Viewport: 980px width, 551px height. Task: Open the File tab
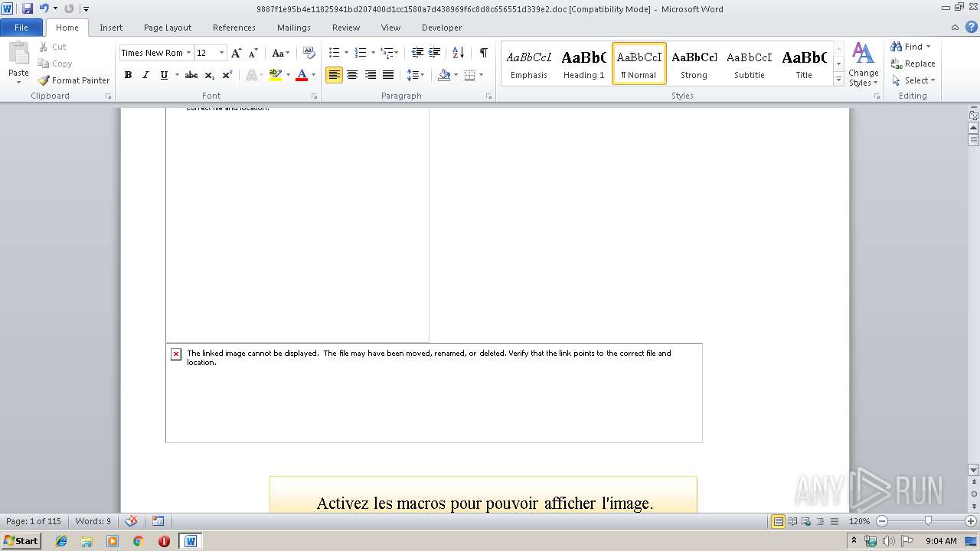point(21,28)
